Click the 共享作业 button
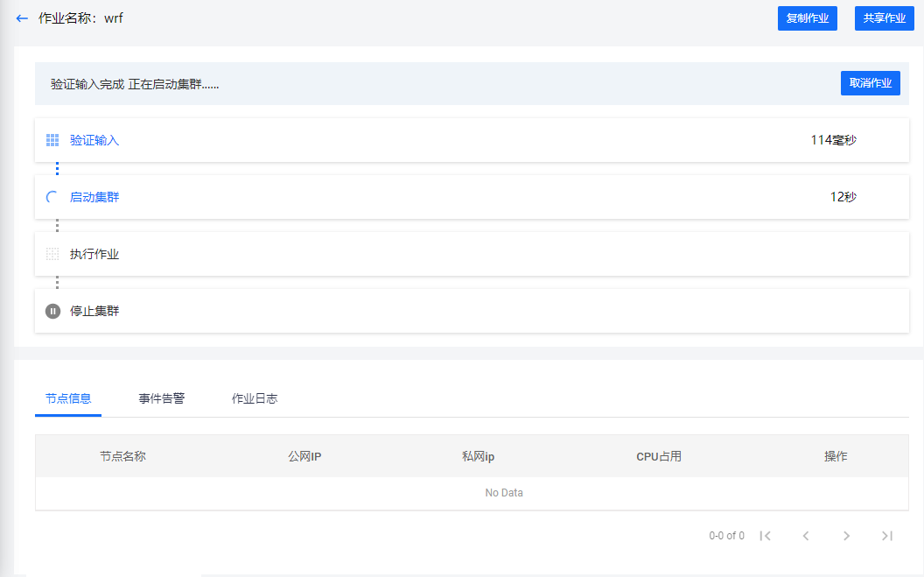 [884, 18]
